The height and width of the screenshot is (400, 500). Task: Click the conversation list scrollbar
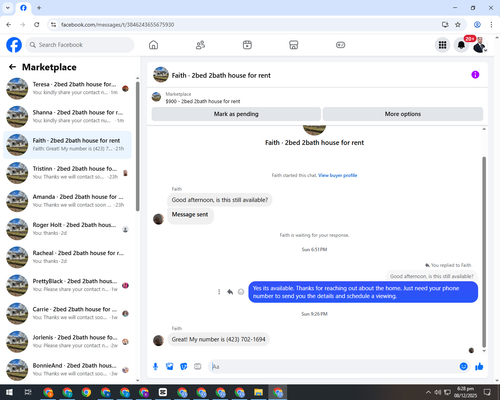coord(138,147)
